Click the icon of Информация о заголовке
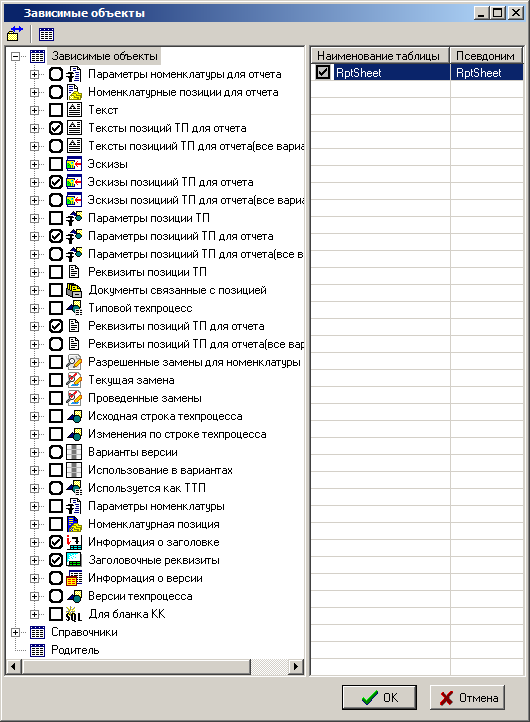The height and width of the screenshot is (722, 530). click(74, 542)
